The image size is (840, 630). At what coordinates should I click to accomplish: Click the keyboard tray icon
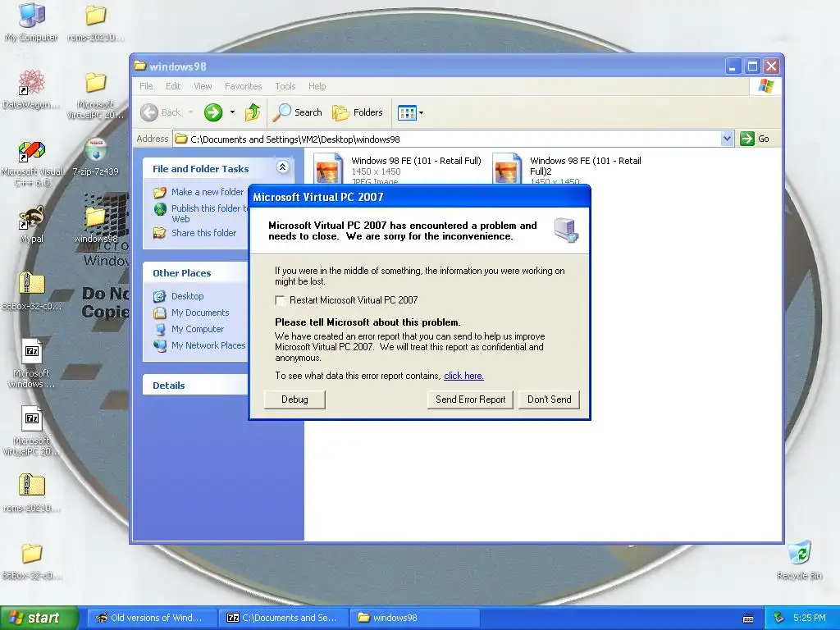(748, 619)
